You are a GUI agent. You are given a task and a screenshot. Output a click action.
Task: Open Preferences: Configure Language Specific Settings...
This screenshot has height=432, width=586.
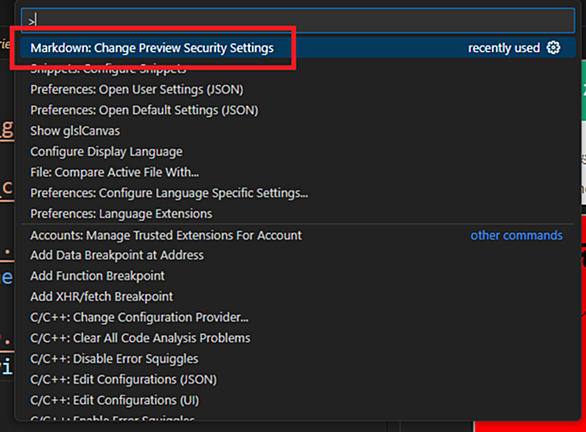point(298,193)
